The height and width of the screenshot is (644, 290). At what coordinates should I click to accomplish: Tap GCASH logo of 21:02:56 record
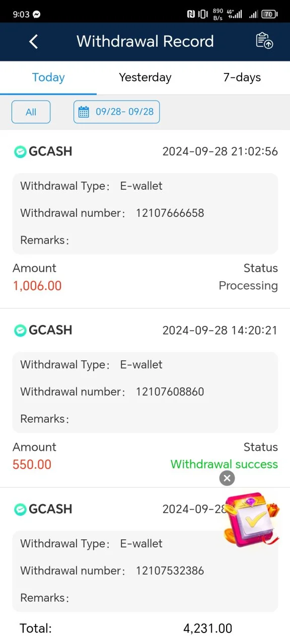[20, 151]
